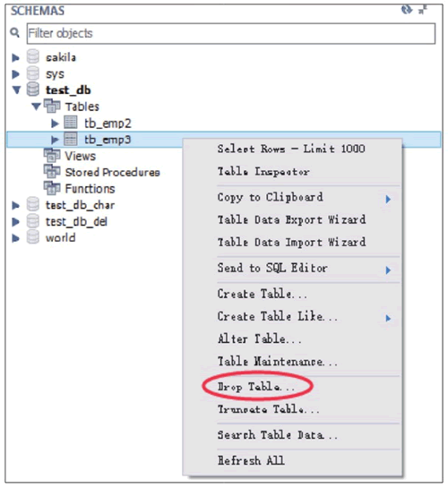Click the magnifier search icon
This screenshot has height=488, width=448.
pyautogui.click(x=14, y=32)
